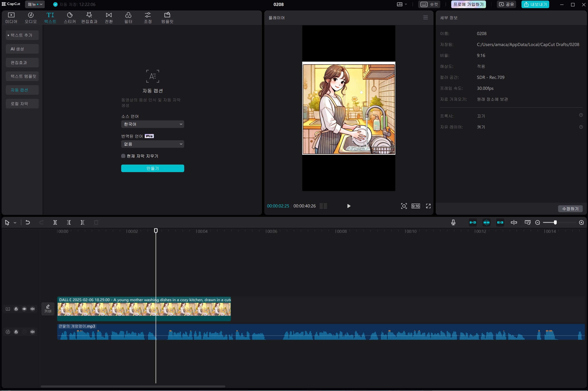The height and width of the screenshot is (391, 588).
Task: Open the 메뉴 dropdown
Action: (x=35, y=4)
